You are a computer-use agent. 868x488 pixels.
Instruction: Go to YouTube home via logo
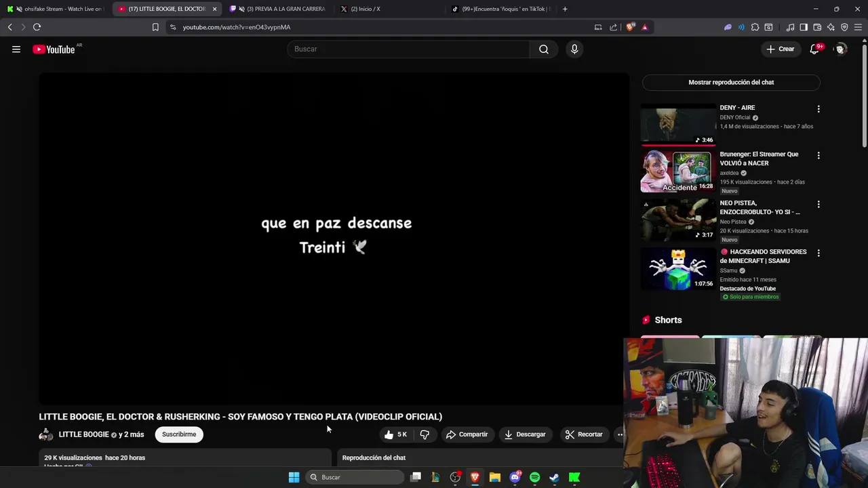(54, 49)
